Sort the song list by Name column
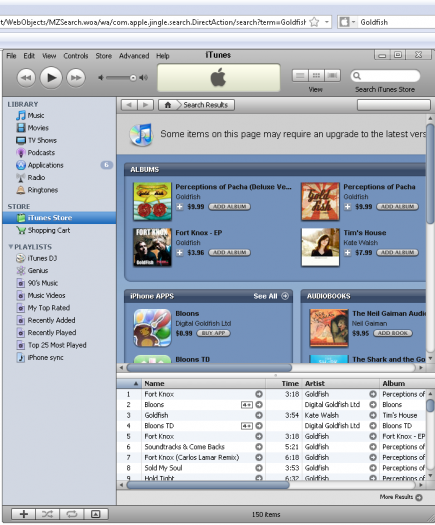This screenshot has width=435, height=525. (204, 383)
